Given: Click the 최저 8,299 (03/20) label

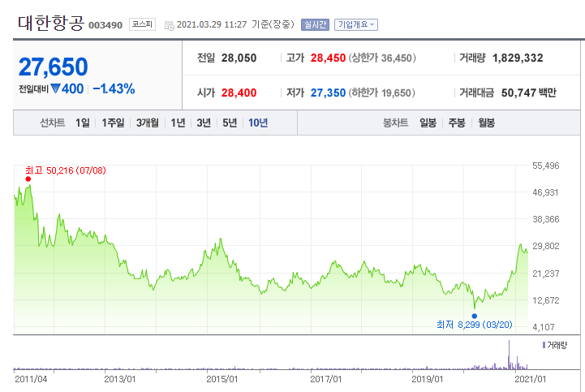Looking at the screenshot, I should [x=474, y=325].
